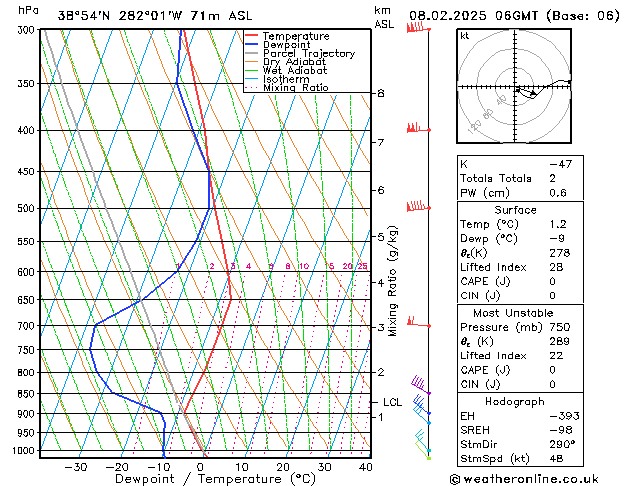Image resolution: width=629 pixels, height=486 pixels.
Task: Click the StmSpd (kt) value 48
Action: [x=556, y=458]
